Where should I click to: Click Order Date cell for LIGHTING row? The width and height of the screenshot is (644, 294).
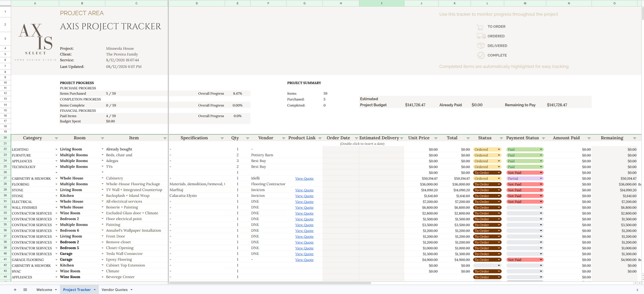coord(341,150)
